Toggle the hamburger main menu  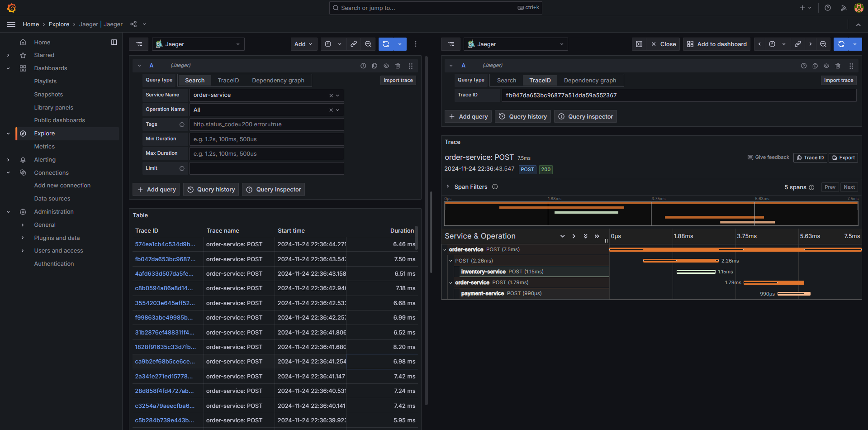[11, 24]
